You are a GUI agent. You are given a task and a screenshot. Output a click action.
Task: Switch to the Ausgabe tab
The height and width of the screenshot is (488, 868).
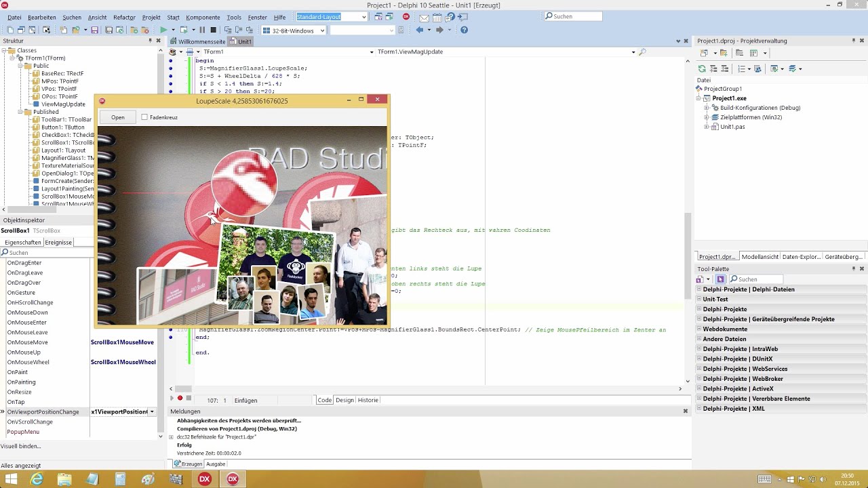coord(216,464)
